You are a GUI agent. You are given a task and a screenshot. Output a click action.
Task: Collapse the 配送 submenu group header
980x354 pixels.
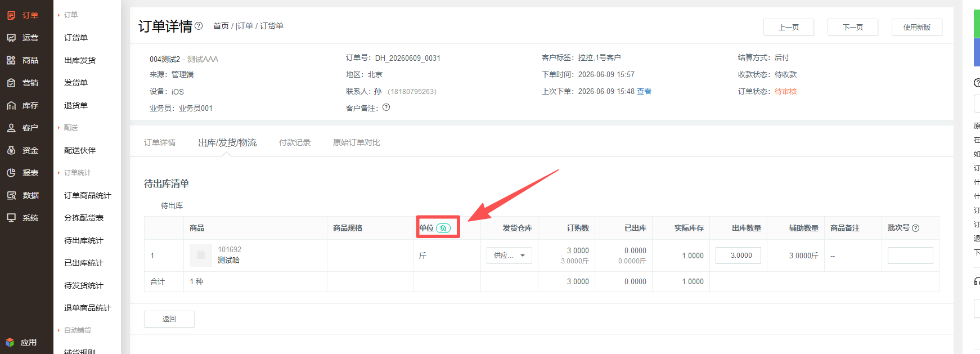click(x=71, y=128)
